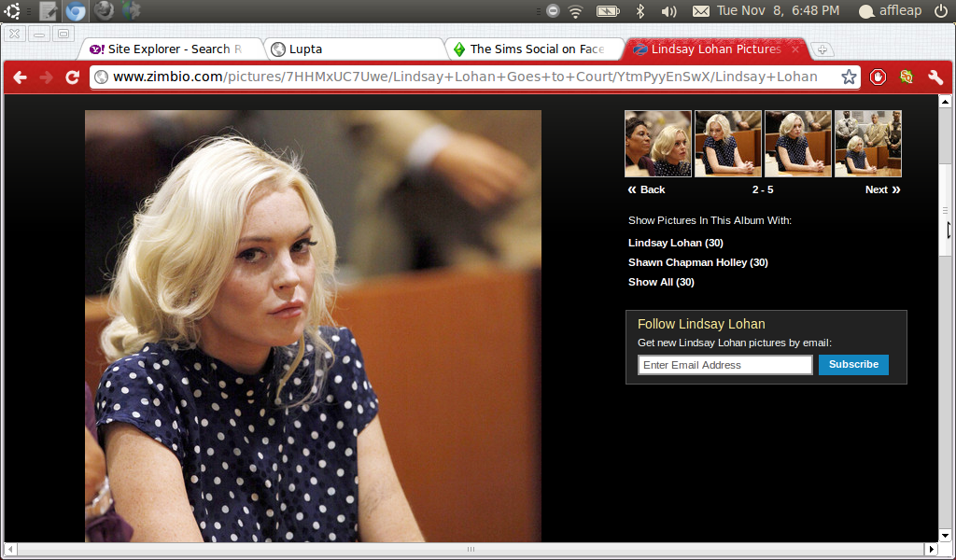Select the Lindsay Lohan Pictures tab
The image size is (956, 560).
tap(714, 49)
